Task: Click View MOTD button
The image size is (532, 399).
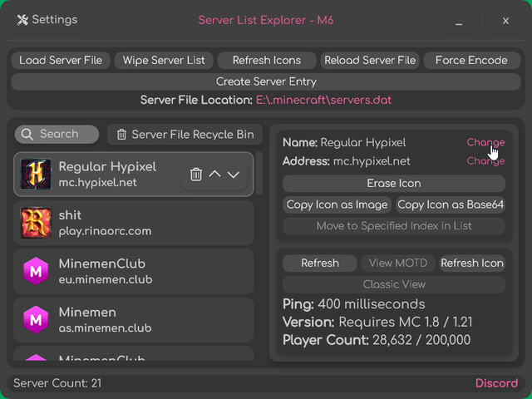Action: [398, 264]
